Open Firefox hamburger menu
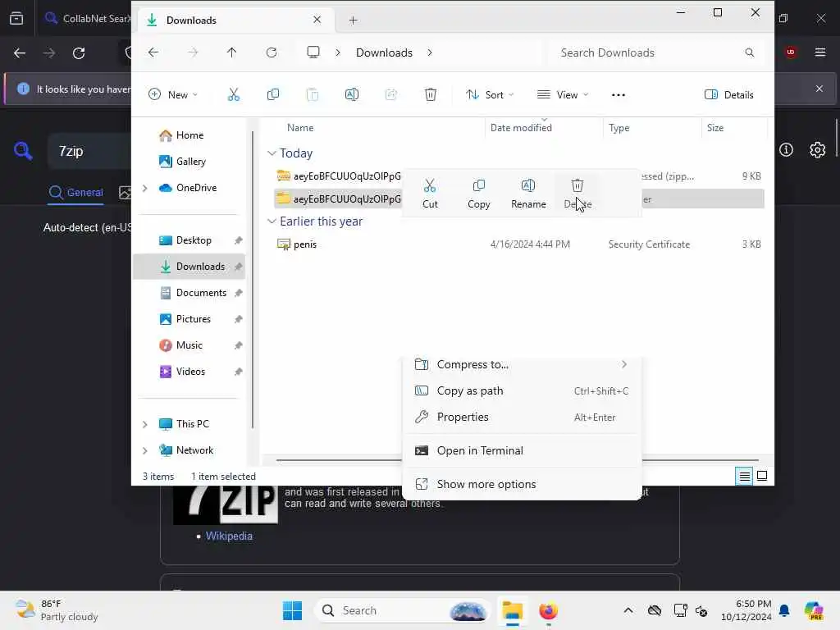 pos(819,52)
